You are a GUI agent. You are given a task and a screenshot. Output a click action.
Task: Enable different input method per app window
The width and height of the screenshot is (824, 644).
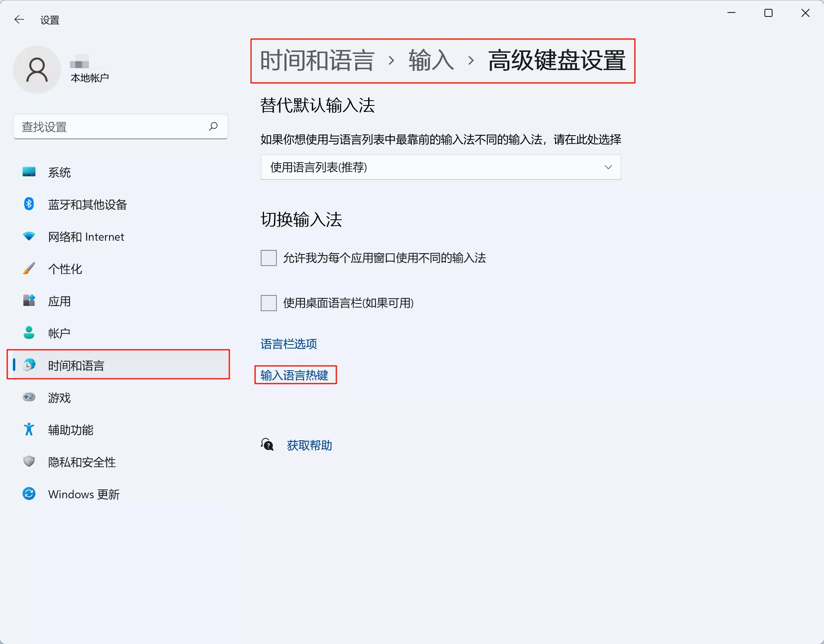click(x=269, y=258)
